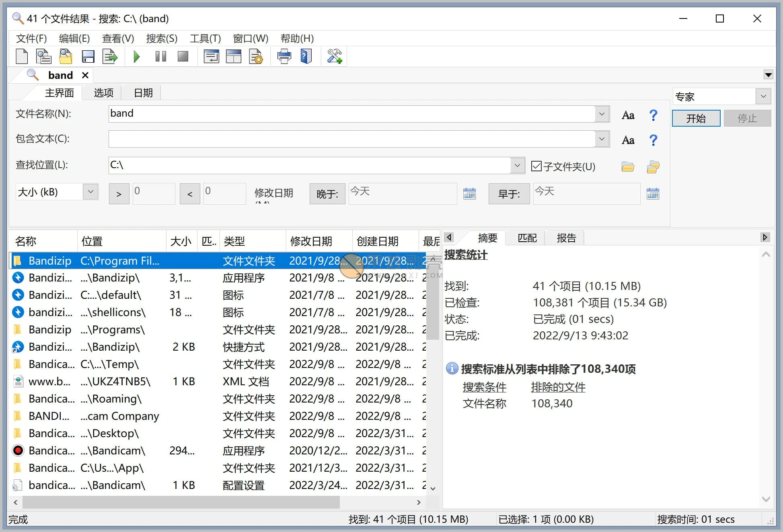The height and width of the screenshot is (532, 783).
Task: Switch to the 日期 tab
Action: pyautogui.click(x=143, y=93)
